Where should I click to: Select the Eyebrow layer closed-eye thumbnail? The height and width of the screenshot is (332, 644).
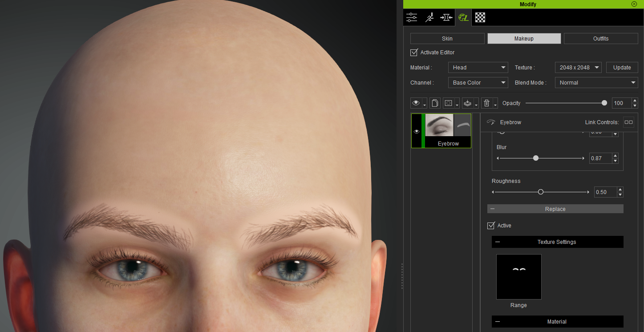click(x=439, y=125)
